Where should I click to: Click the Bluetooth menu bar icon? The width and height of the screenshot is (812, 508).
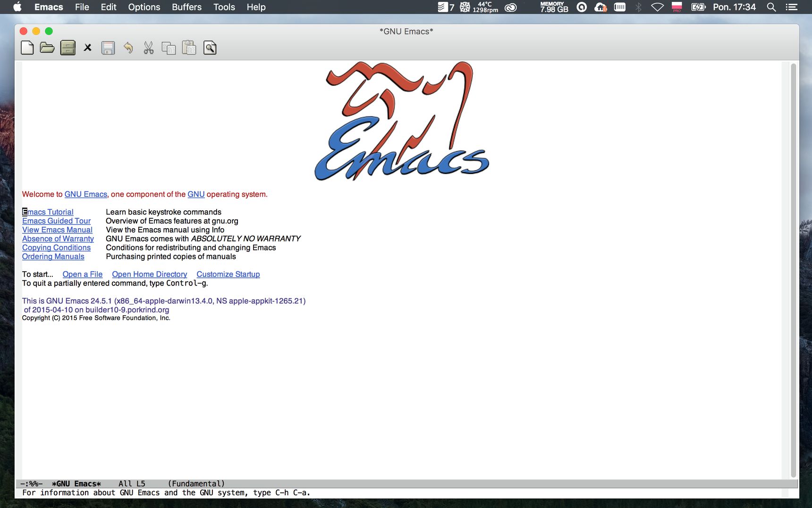point(638,7)
